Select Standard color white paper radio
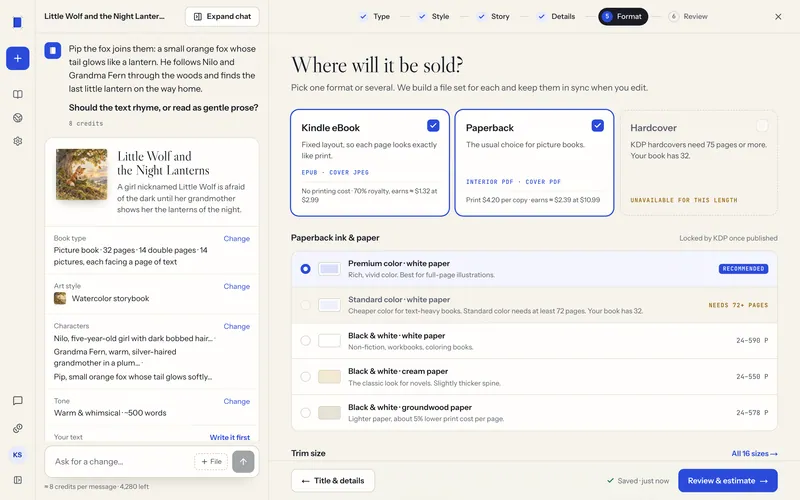The width and height of the screenshot is (800, 500). click(x=305, y=305)
